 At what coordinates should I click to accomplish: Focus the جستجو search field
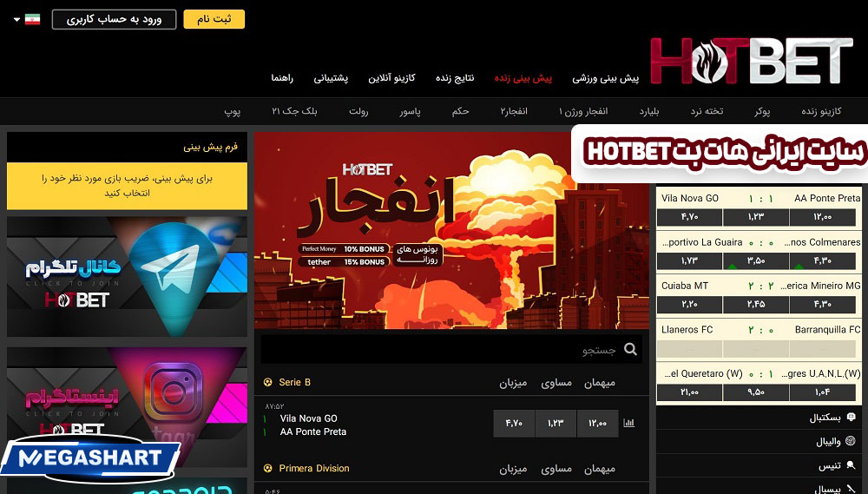tap(450, 350)
